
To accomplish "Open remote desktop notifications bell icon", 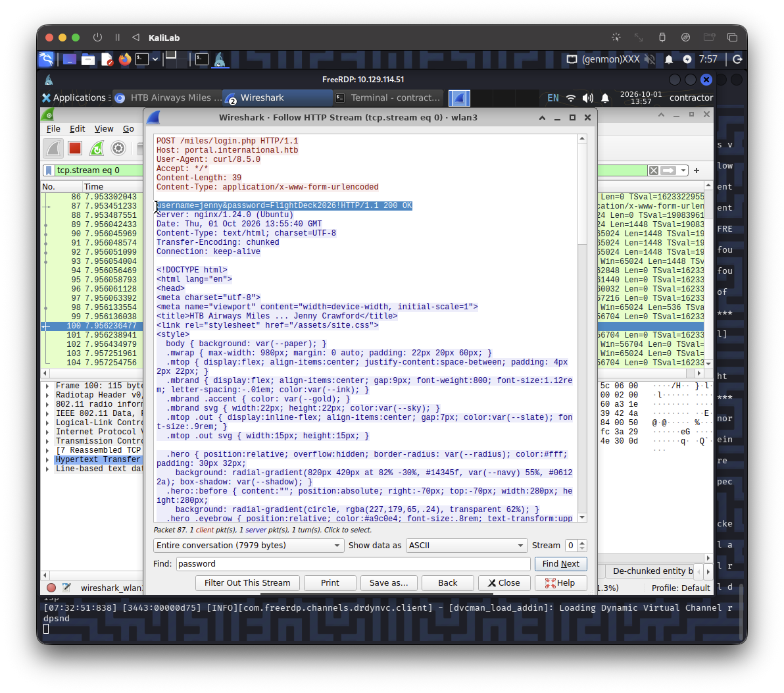I will coord(605,98).
